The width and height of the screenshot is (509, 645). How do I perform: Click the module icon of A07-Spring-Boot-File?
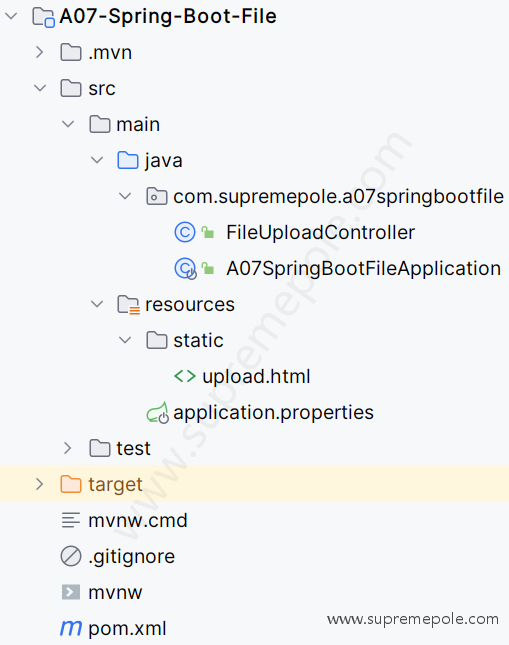click(x=44, y=17)
